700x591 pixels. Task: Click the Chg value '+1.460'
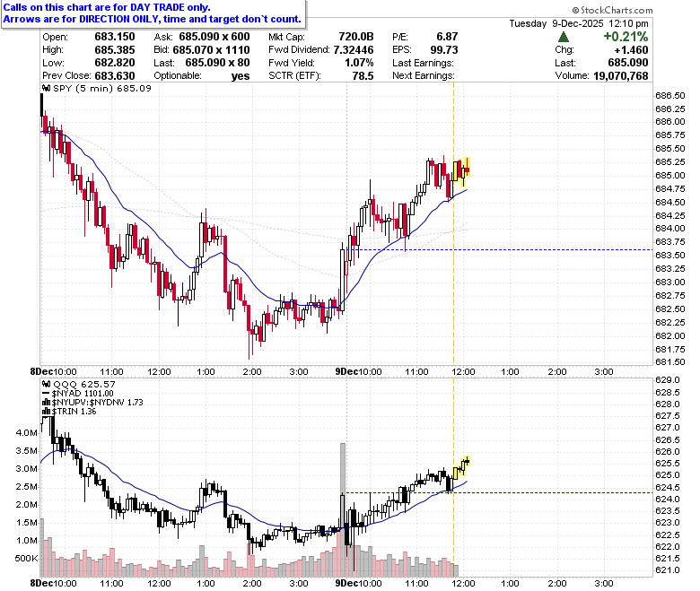[x=631, y=50]
